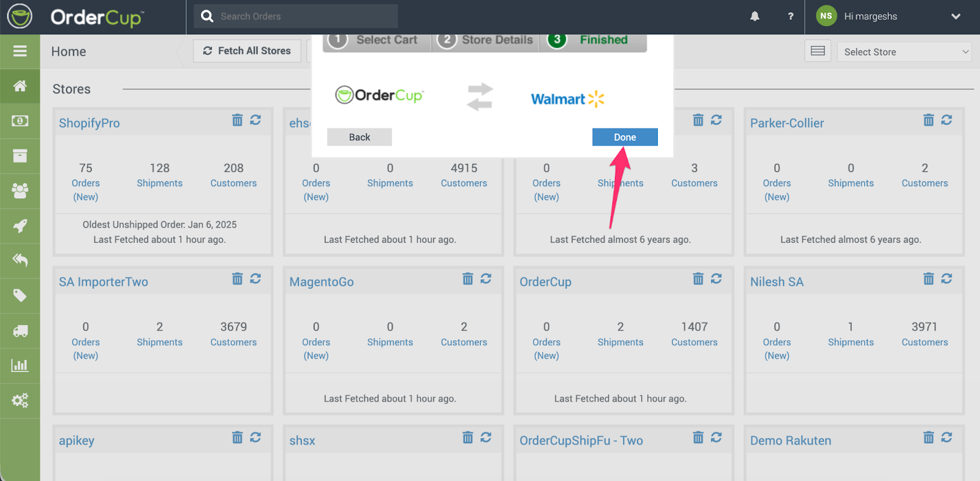The height and width of the screenshot is (481, 980).
Task: Open the Select Store dropdown
Action: pos(905,52)
